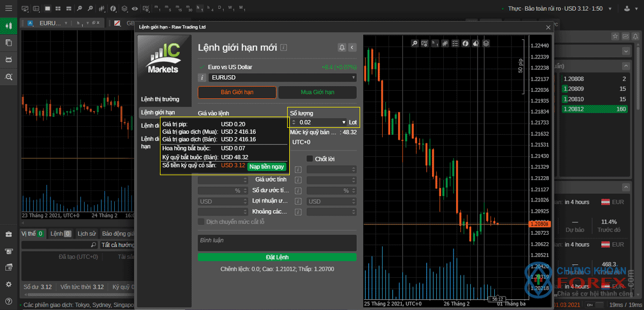The width and height of the screenshot is (644, 310).
Task: Open chart zoom magnifier in dialog chart toolbar
Action: point(414,43)
